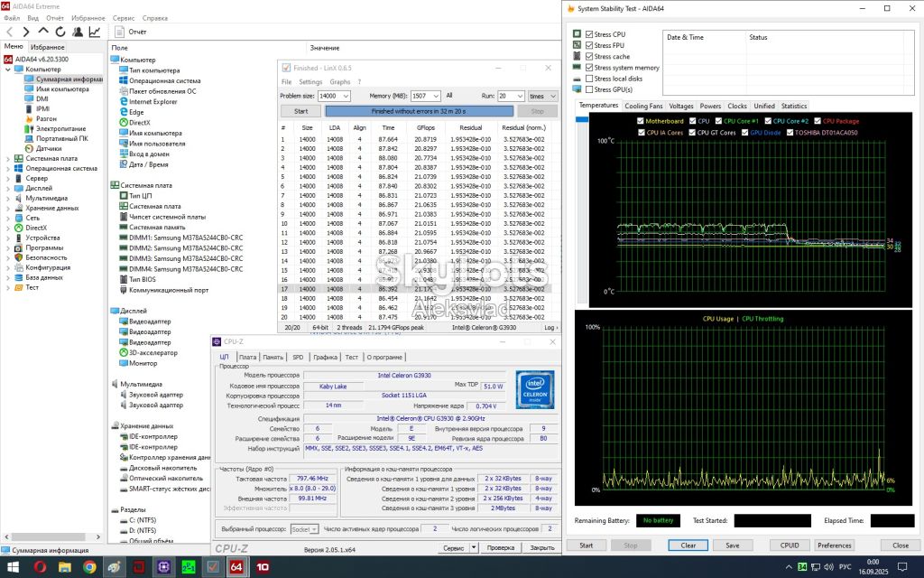The image size is (924, 578).
Task: Click the AIDA64 back navigation arrow
Action: [9, 32]
